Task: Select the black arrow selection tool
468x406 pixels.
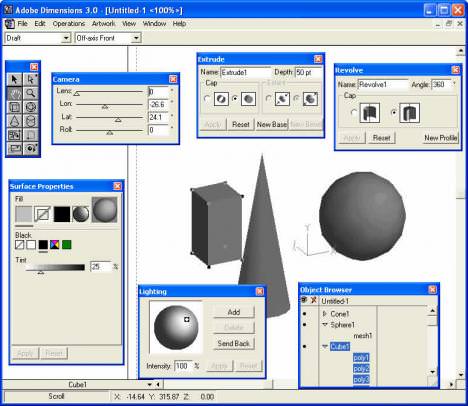Action: pyautogui.click(x=14, y=80)
